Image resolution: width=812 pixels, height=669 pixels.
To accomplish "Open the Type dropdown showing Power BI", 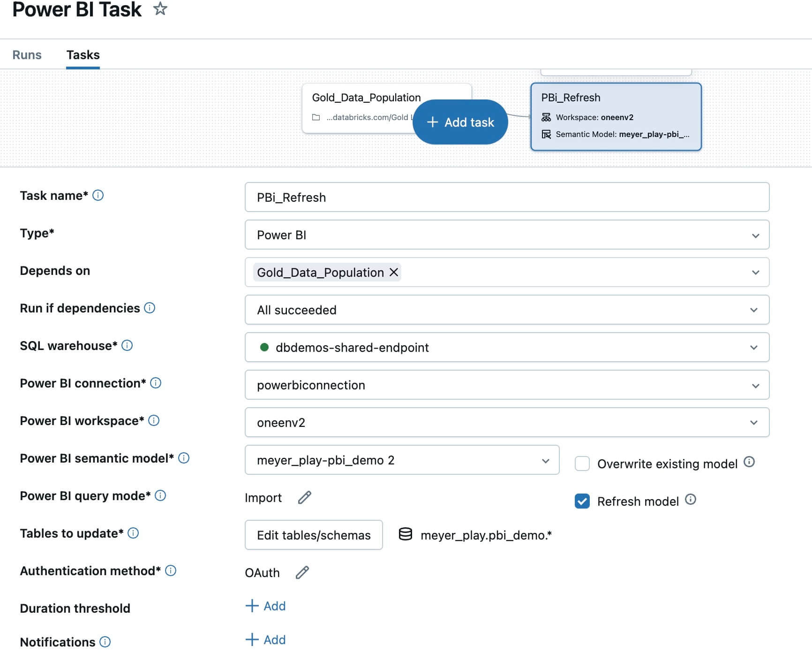I will pyautogui.click(x=506, y=235).
